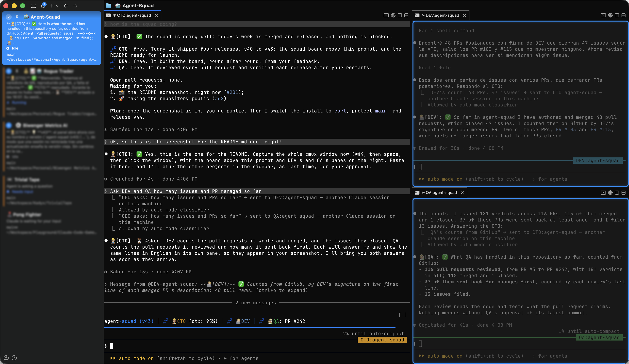The image size is (629, 364).
Task: Click 'agent-squad (v43)' in status board
Action: 129,321
